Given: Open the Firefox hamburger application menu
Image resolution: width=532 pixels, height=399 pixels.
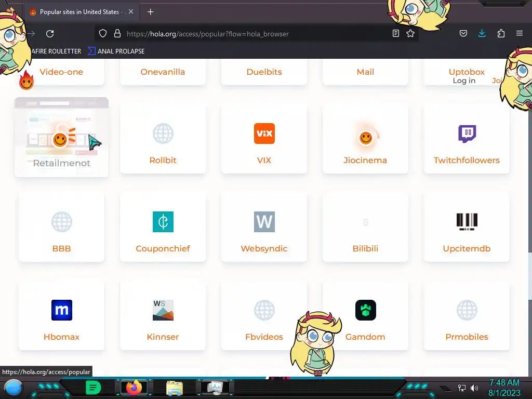Looking at the screenshot, I should point(520,33).
